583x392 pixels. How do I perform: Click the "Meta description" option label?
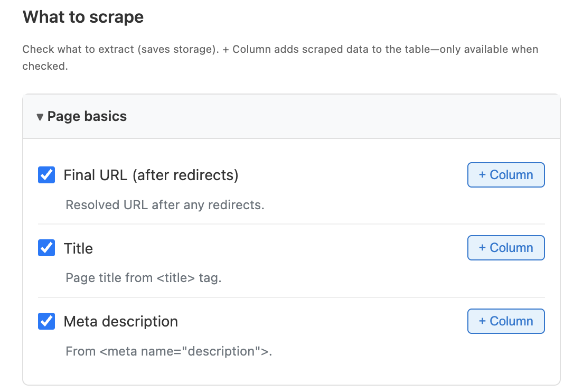pos(121,321)
